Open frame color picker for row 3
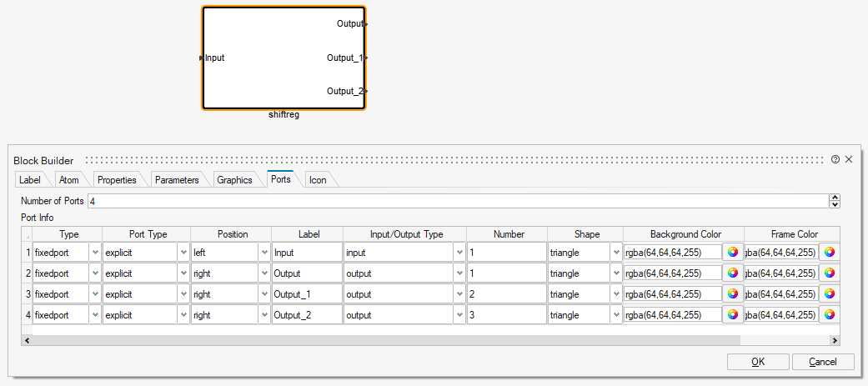868x386 pixels. tap(829, 294)
